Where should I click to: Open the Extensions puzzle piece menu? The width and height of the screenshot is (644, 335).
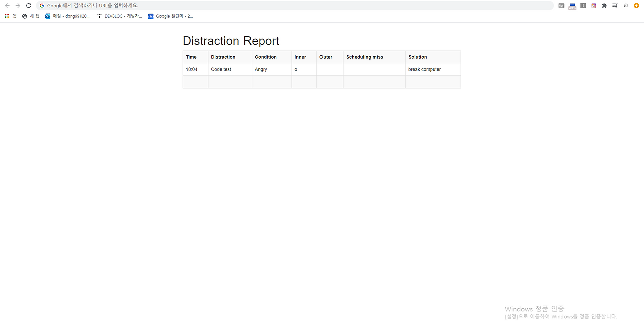[604, 6]
